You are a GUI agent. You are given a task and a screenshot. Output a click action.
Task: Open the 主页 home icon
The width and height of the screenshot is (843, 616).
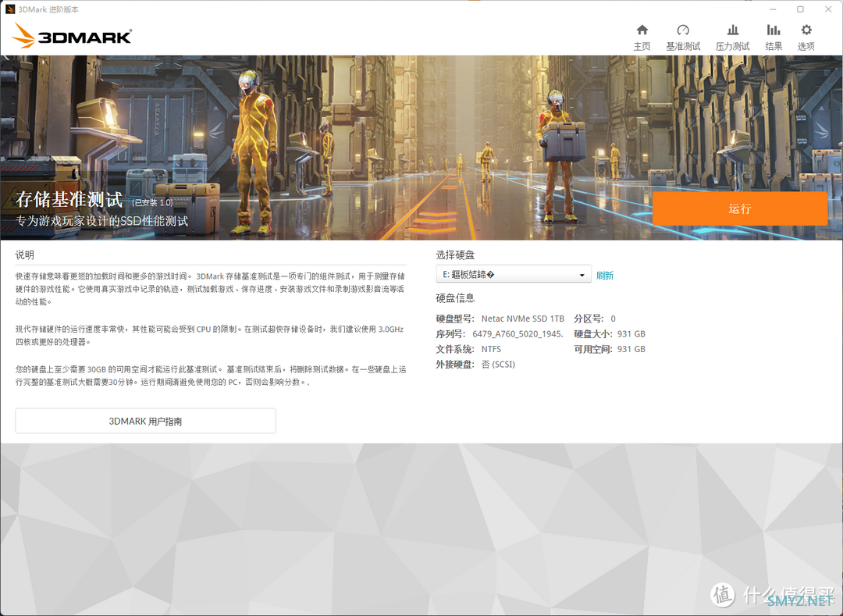[642, 30]
